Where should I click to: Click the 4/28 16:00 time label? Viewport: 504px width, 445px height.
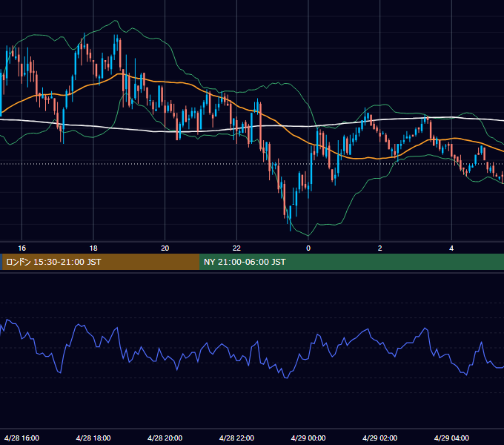21,438
